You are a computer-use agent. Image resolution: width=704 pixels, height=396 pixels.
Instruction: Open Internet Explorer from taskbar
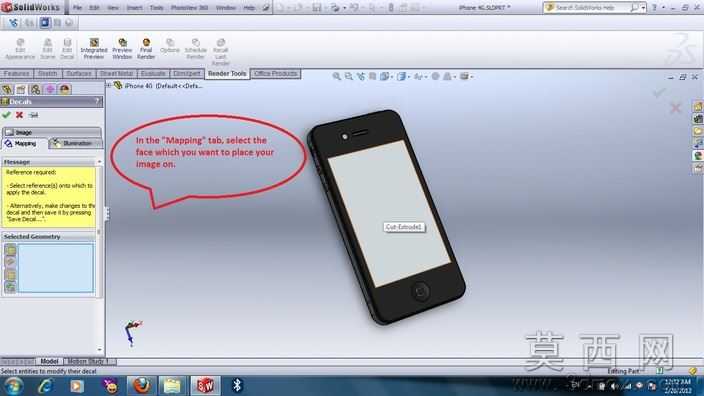coord(45,386)
